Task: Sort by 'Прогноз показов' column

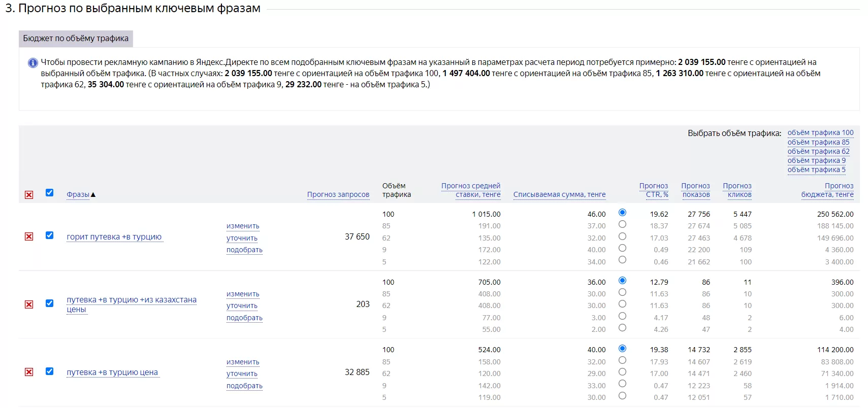Action: [695, 190]
